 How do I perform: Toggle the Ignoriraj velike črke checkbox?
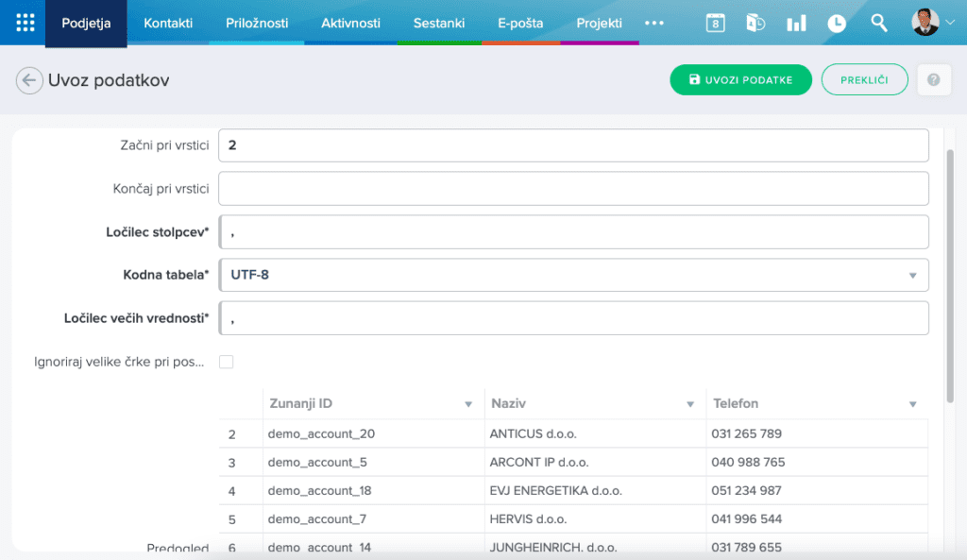(226, 362)
